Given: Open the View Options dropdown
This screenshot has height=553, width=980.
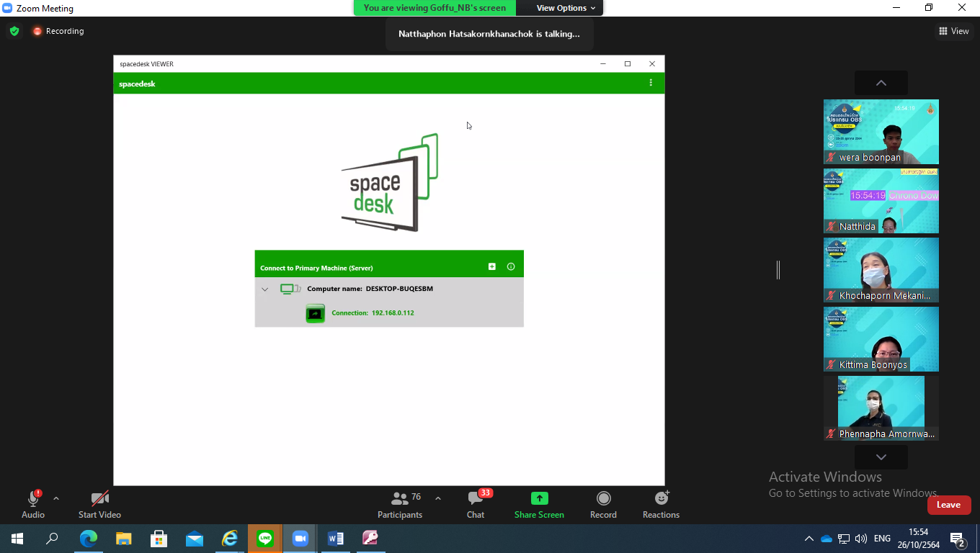Looking at the screenshot, I should point(566,8).
